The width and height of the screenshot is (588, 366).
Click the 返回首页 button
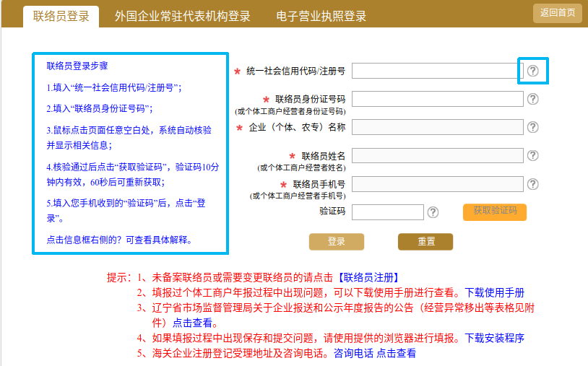click(557, 13)
